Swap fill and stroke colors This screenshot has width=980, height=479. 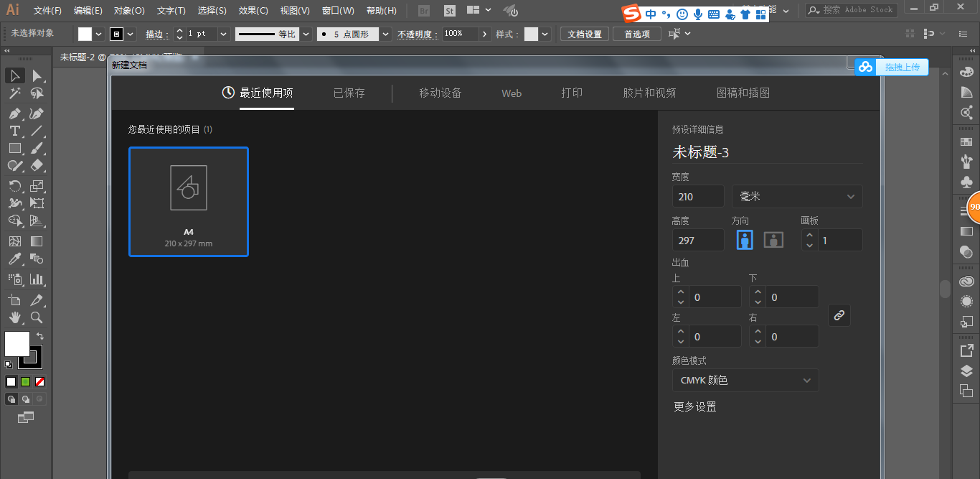pos(40,336)
